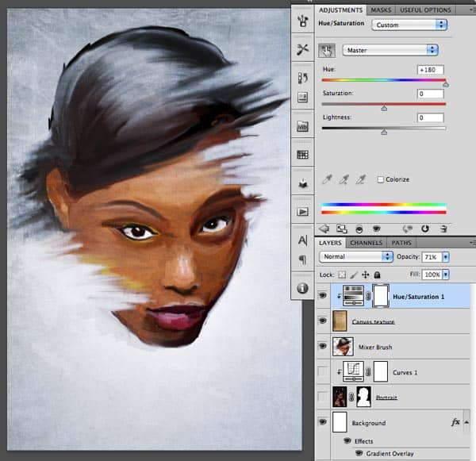Show the Curves 1 layer
Viewport: 476px width, 461px height.
tap(322, 371)
